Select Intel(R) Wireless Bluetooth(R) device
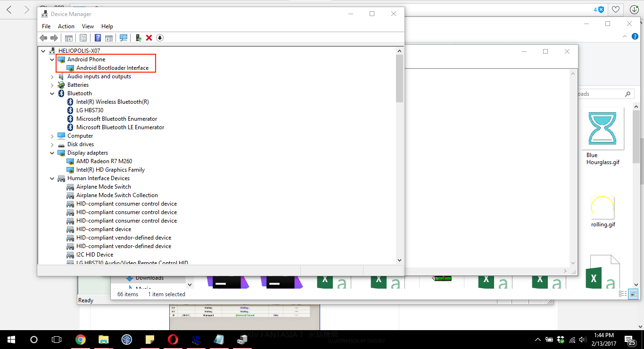 click(112, 102)
